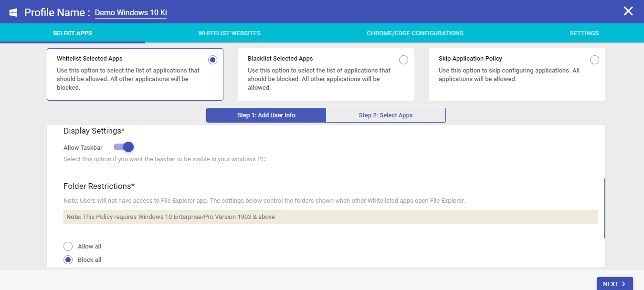Screen dimensions: 644x290
Task: Select Whitelist Selected Apps radio option
Action: 213,60
